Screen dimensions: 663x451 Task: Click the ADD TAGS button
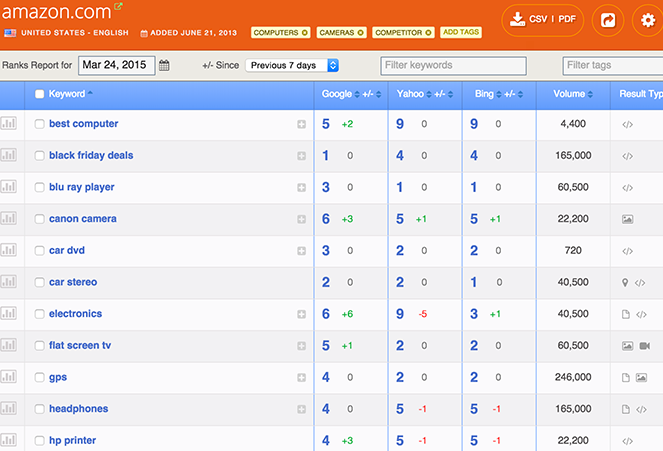[x=461, y=32]
